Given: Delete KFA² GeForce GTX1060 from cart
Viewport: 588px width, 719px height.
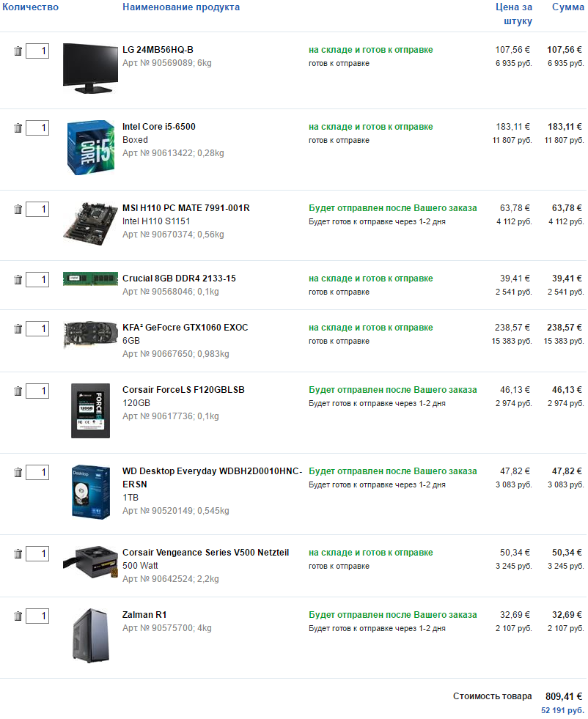Looking at the screenshot, I should tap(18, 329).
